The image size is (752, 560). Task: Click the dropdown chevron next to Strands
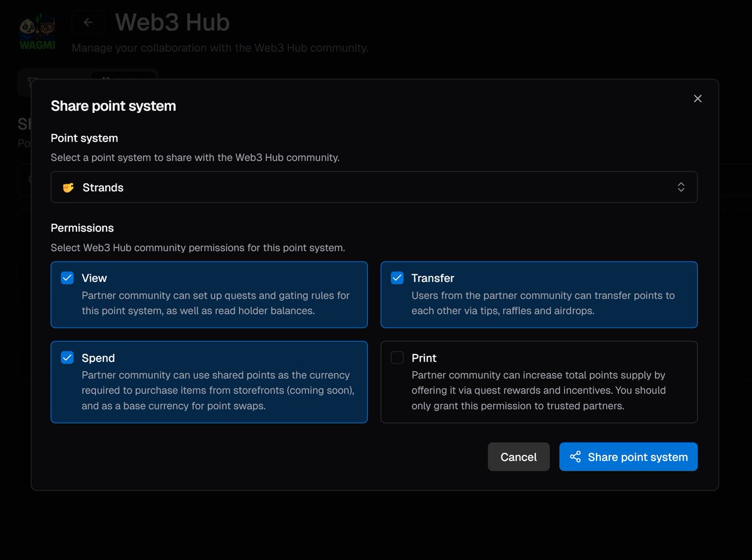681,187
